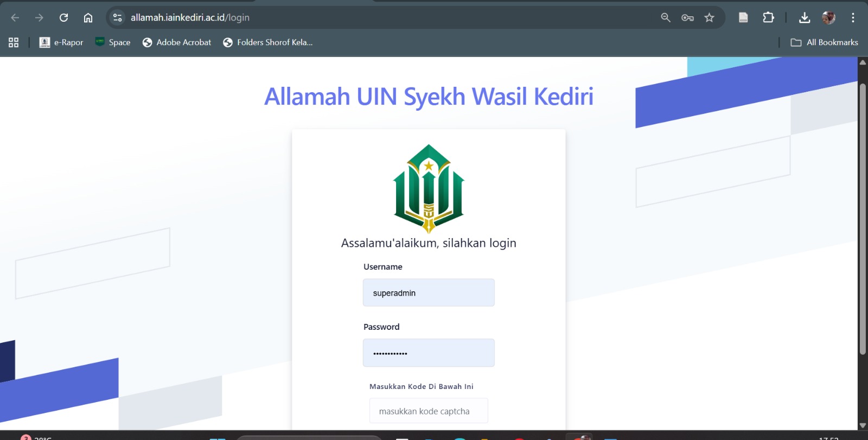Click the browser back arrow
The image size is (868, 440).
point(15,18)
